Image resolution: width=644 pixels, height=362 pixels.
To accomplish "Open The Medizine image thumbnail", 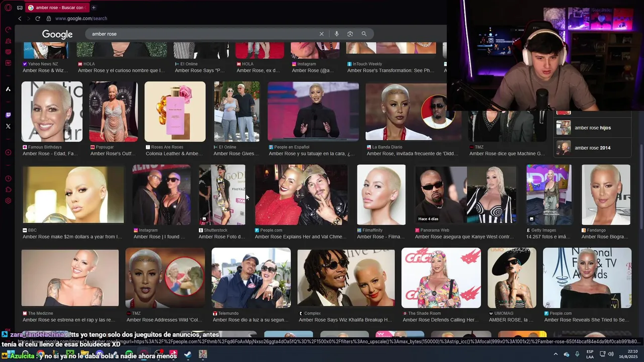I will 70,278.
